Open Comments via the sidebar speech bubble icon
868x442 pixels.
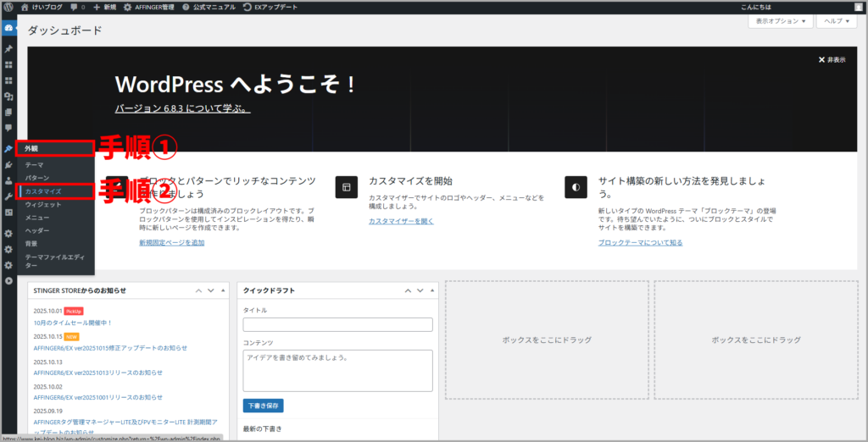click(x=8, y=127)
